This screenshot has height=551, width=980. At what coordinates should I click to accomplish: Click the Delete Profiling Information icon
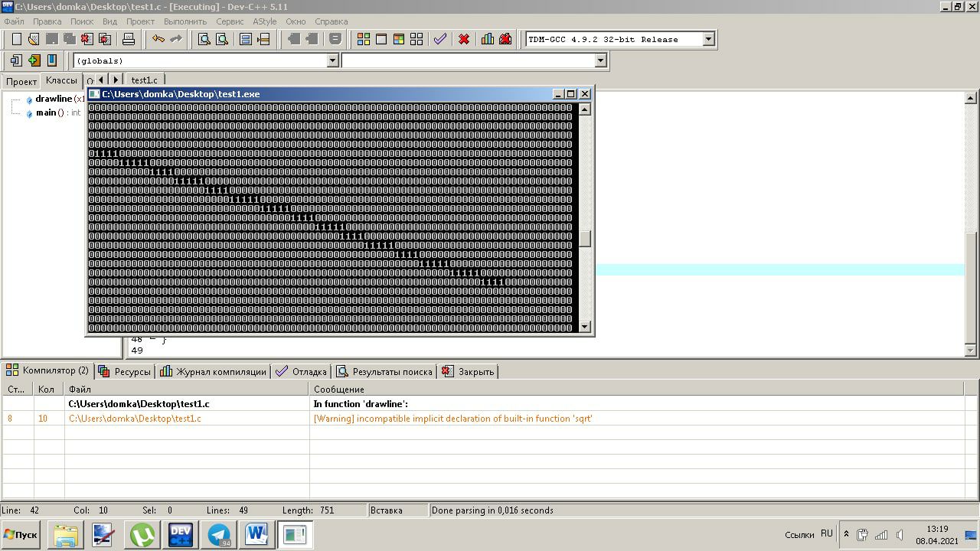click(505, 39)
